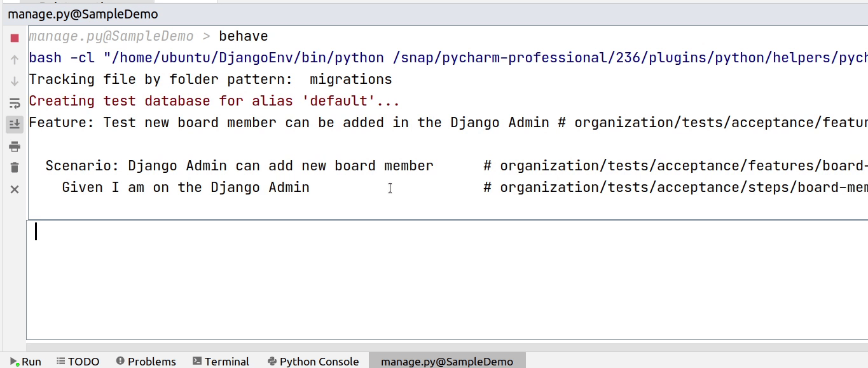The height and width of the screenshot is (368, 868).
Task: Switch to the Terminal tab
Action: (x=221, y=361)
